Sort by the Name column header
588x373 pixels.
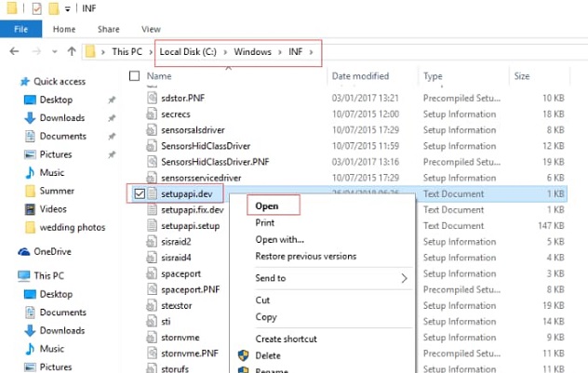point(159,76)
